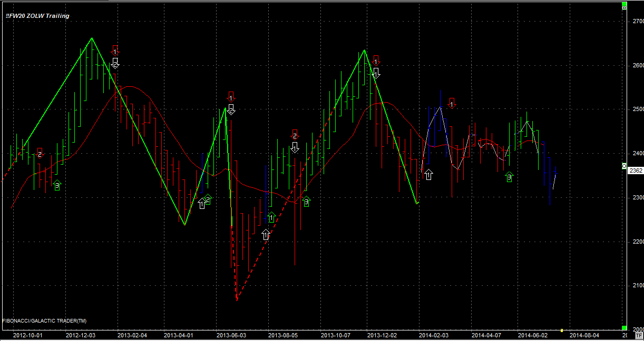Click the red down arrow 1 near February 2014

click(451, 103)
